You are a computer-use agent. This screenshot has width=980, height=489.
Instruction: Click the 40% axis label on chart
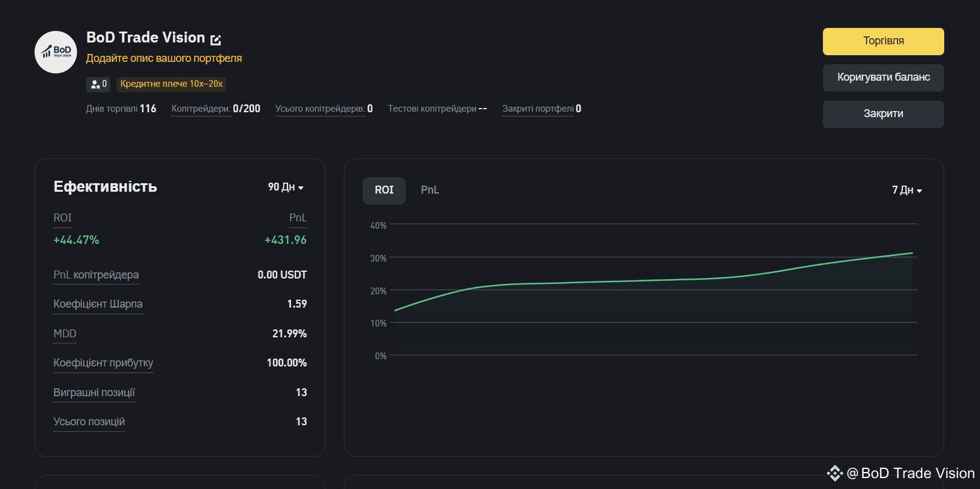(378, 226)
